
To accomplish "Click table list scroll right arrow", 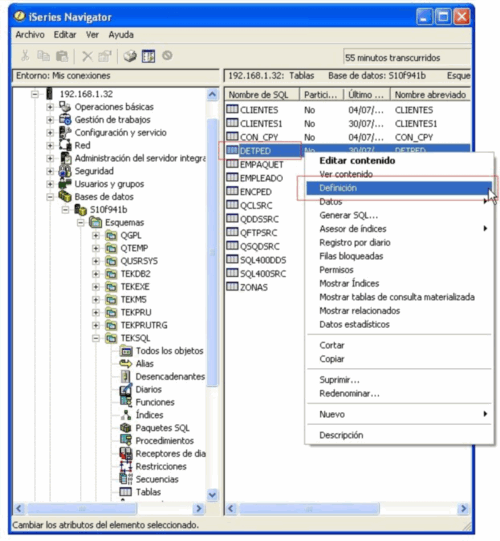I will 464,508.
